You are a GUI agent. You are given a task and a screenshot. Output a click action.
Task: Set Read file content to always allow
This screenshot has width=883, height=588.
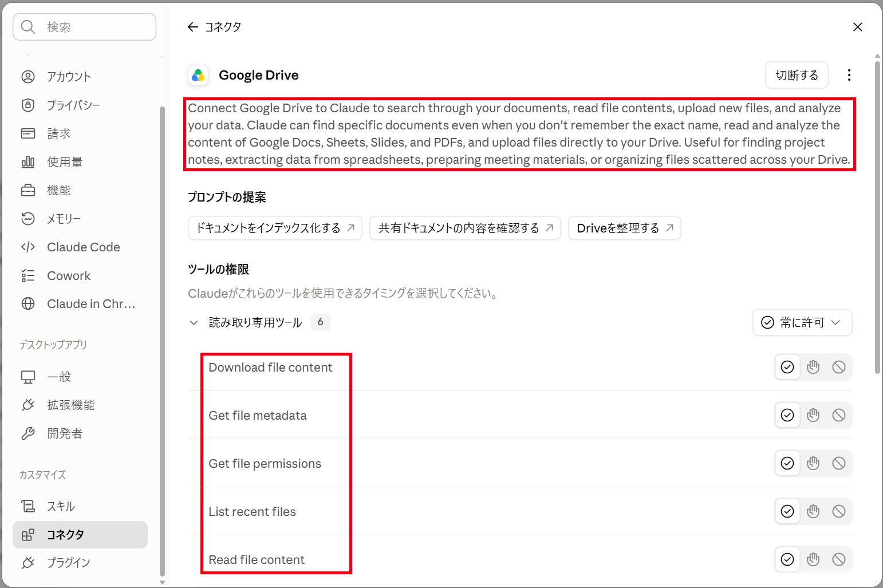[787, 559]
